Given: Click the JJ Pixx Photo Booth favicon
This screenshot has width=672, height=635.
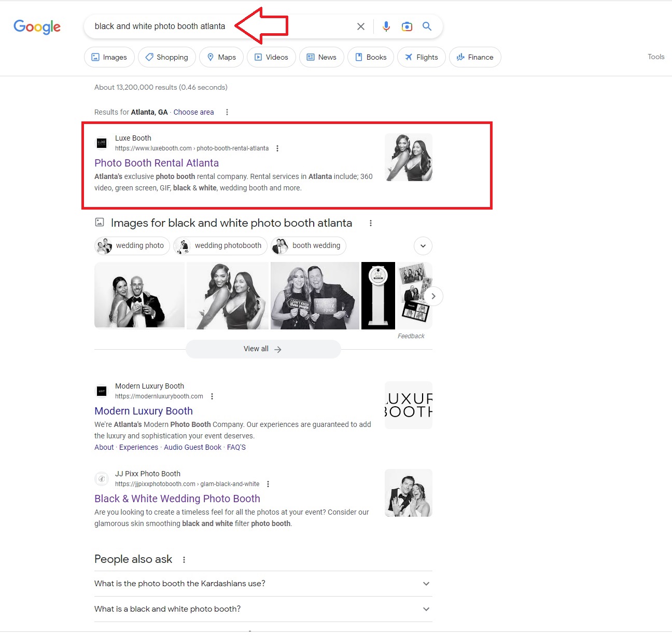Looking at the screenshot, I should 102,479.
